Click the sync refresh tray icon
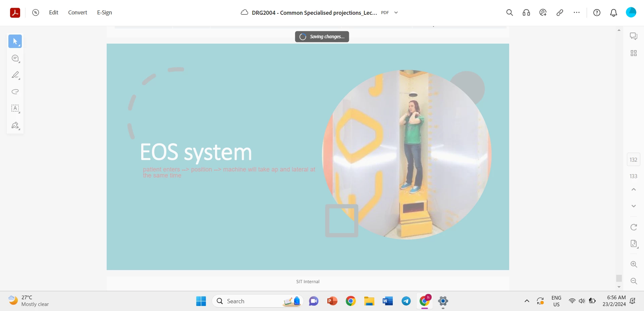The height and width of the screenshot is (311, 644). tap(540, 301)
